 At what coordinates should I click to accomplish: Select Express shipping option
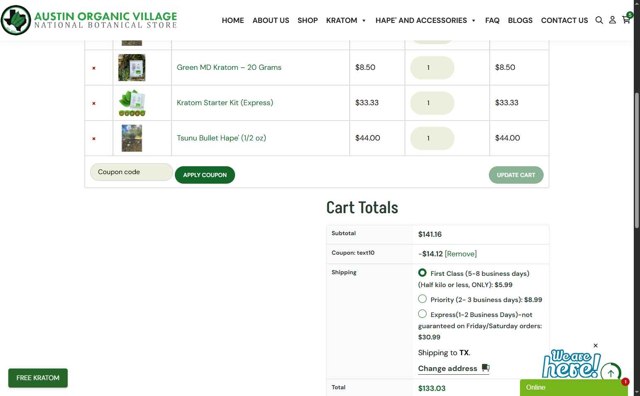pos(422,314)
